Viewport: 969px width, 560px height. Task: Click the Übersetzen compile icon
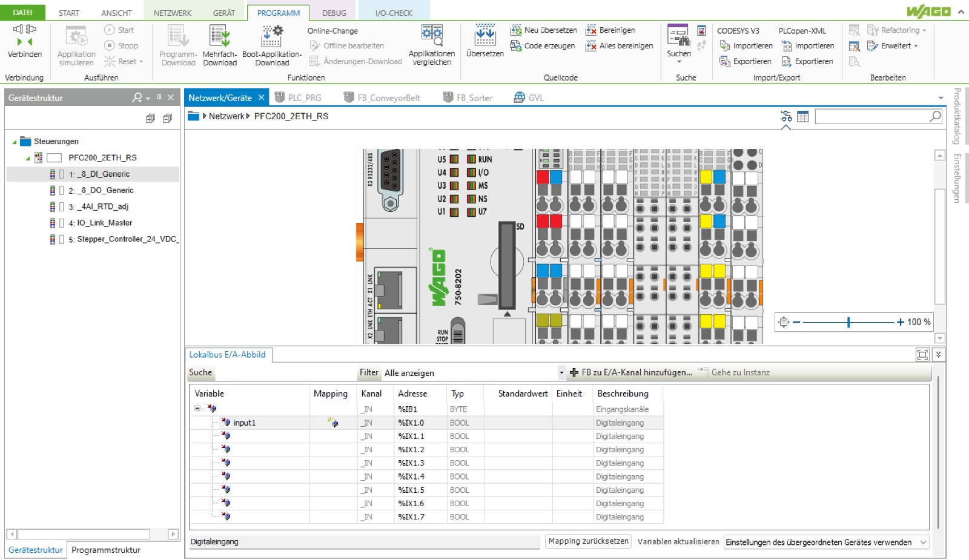(x=484, y=35)
